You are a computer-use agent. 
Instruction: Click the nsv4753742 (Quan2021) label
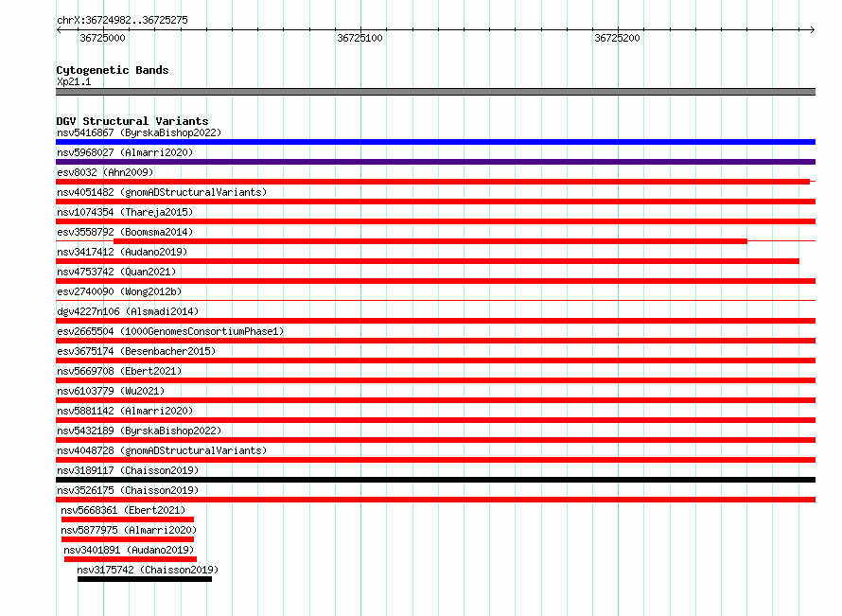116,272
